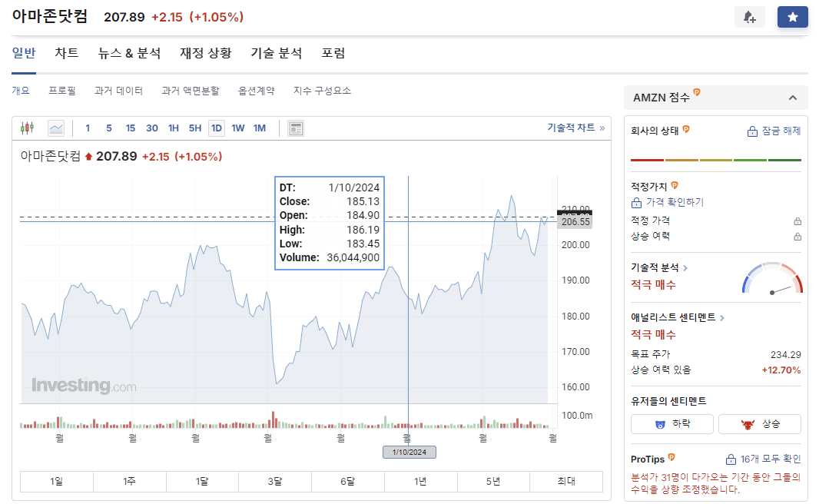The image size is (829, 504).
Task: Collapse the AMZN 점수 panel
Action: tap(794, 97)
